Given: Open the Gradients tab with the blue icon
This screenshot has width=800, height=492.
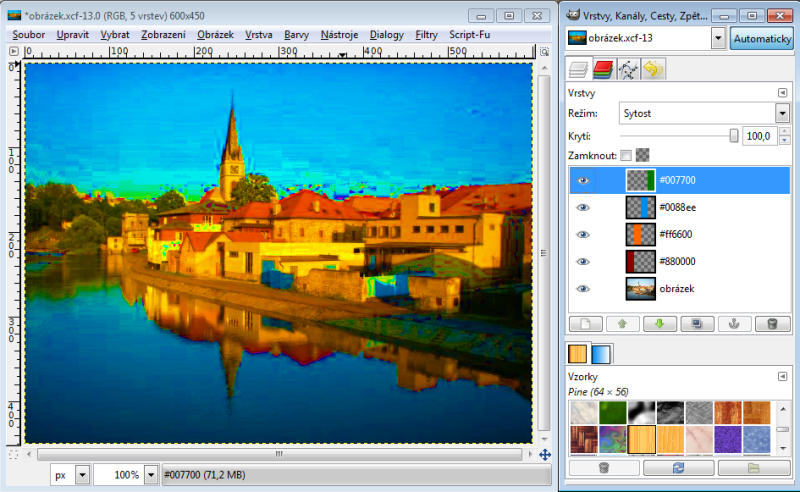Looking at the screenshot, I should coord(601,354).
